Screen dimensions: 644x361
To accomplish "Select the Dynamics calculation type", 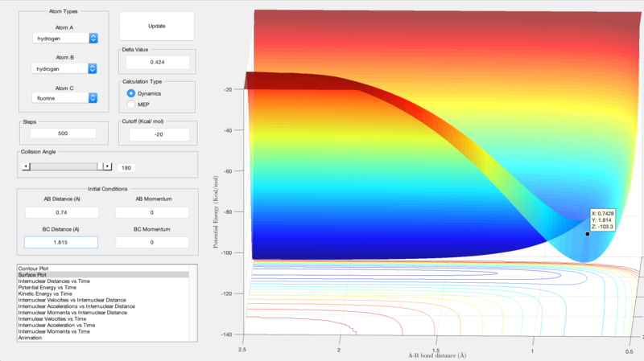I will click(x=131, y=94).
